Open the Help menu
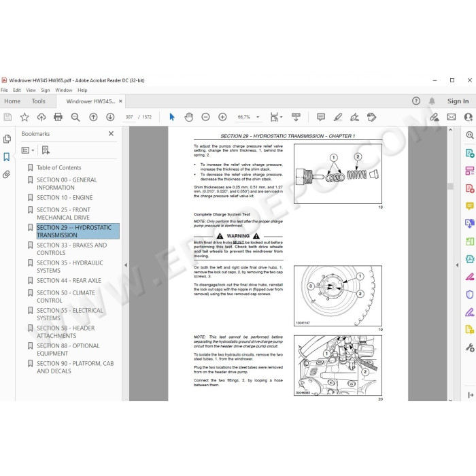Screen dimensions: 476x476 click(x=82, y=90)
